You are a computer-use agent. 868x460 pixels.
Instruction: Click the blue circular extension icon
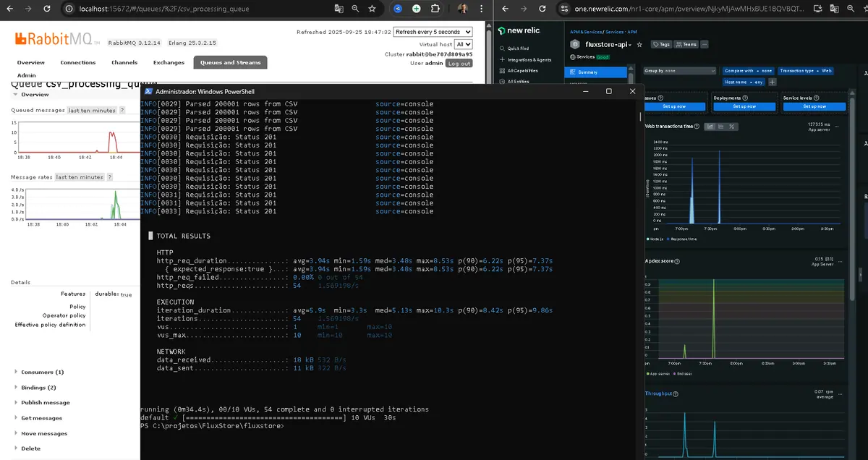coord(398,9)
